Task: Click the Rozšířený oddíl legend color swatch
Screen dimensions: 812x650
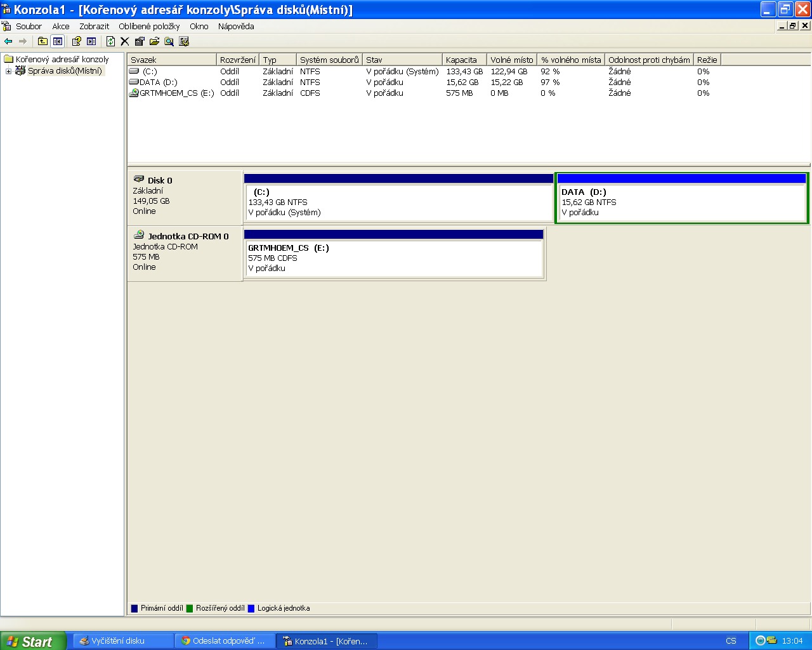Action: point(190,608)
